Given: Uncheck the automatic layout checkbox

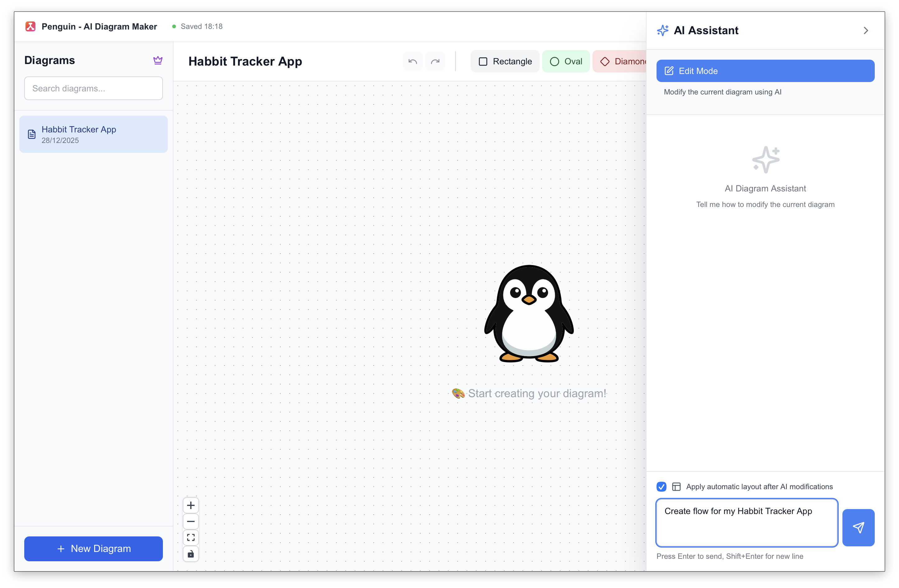Looking at the screenshot, I should (662, 487).
